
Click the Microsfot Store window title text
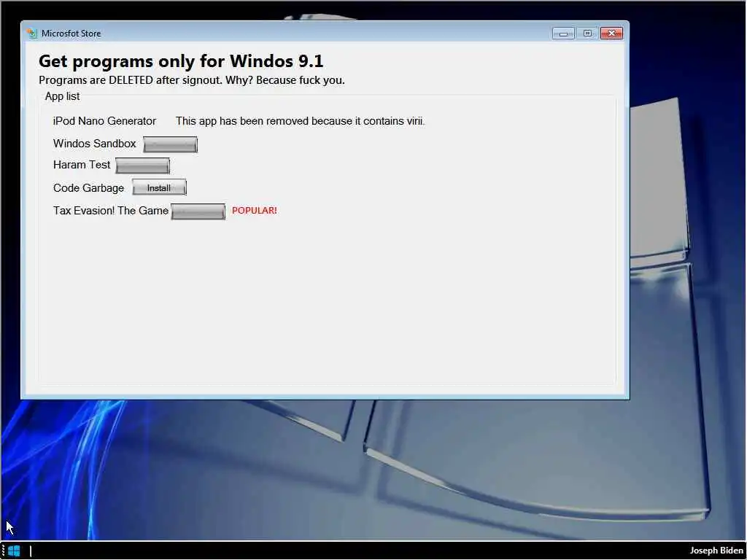click(x=71, y=34)
